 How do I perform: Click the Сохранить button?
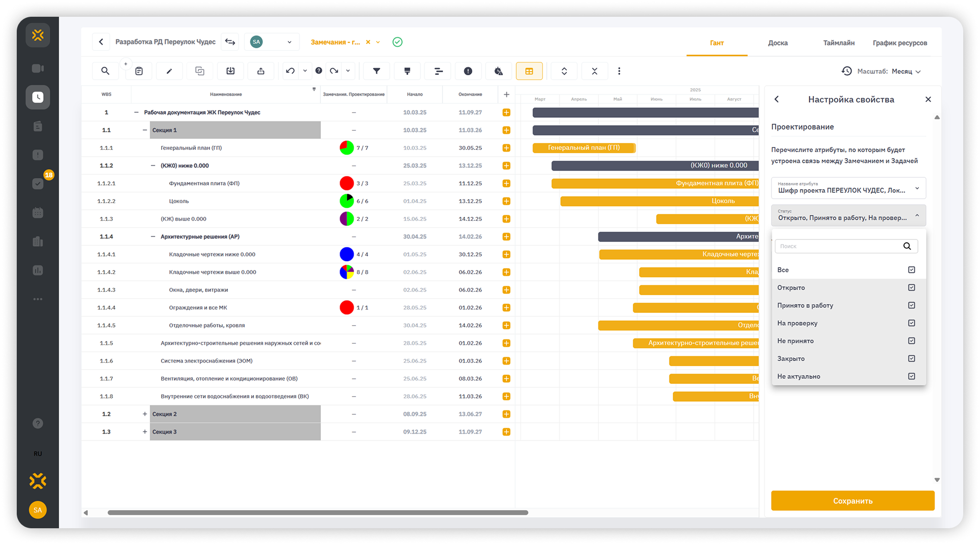tap(852, 501)
